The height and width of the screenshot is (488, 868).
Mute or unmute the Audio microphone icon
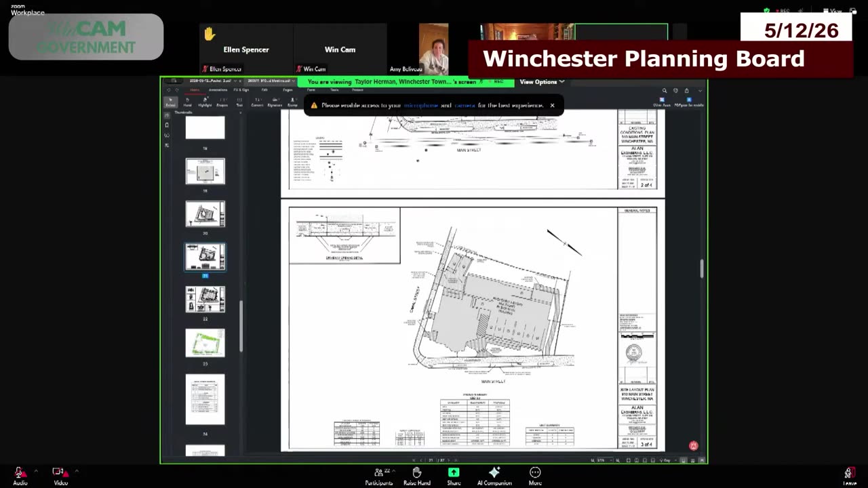pos(20,472)
